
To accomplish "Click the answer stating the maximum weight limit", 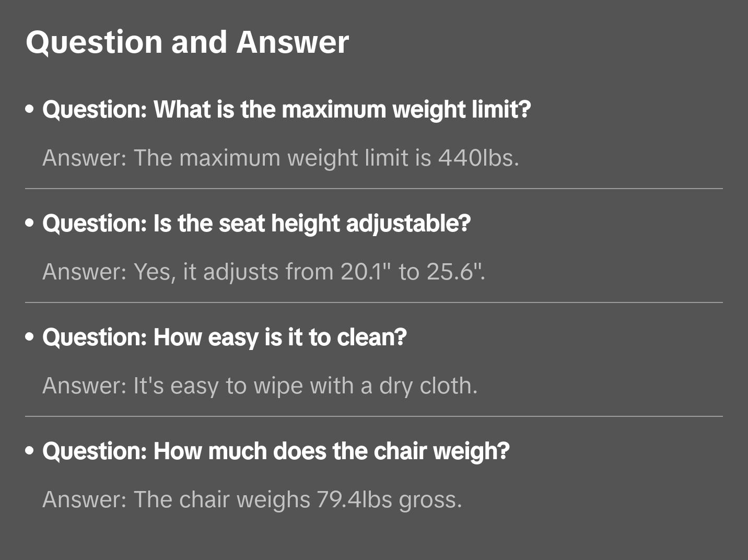I will 280,158.
